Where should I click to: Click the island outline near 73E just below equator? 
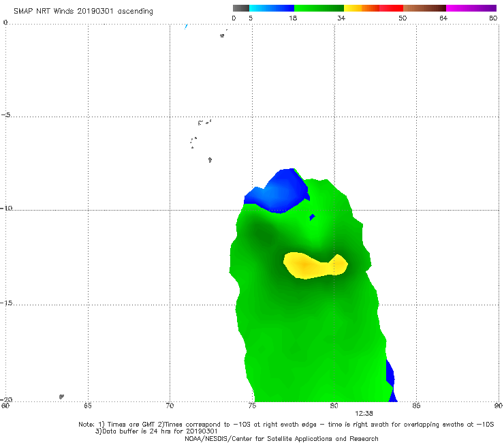click(x=222, y=35)
